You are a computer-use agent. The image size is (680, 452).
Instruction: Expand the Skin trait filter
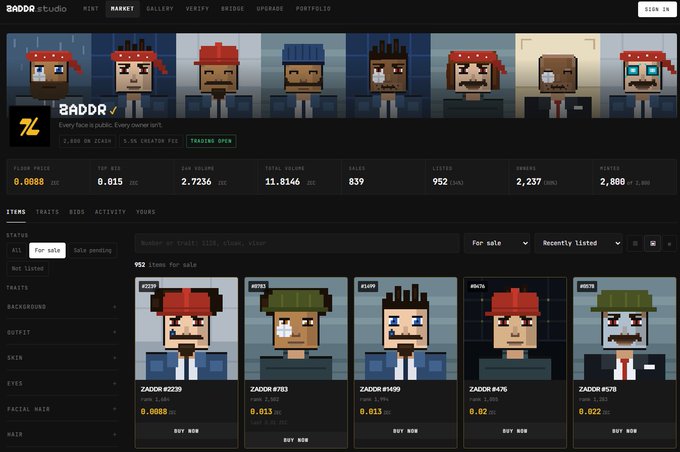pyautogui.click(x=62, y=358)
